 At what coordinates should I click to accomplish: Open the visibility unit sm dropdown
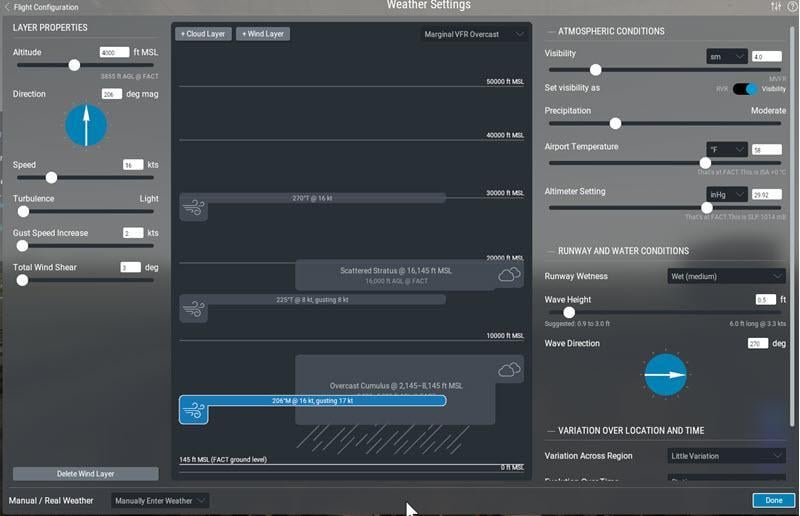point(727,57)
